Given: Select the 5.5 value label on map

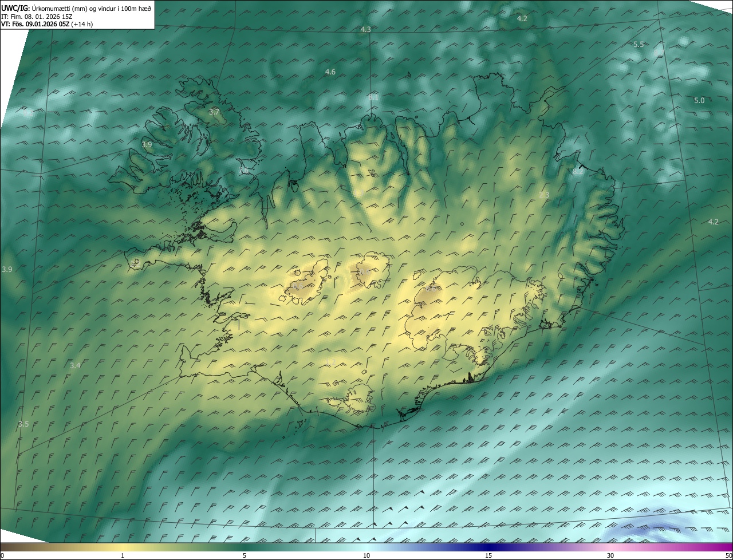Looking at the screenshot, I should click(639, 45).
